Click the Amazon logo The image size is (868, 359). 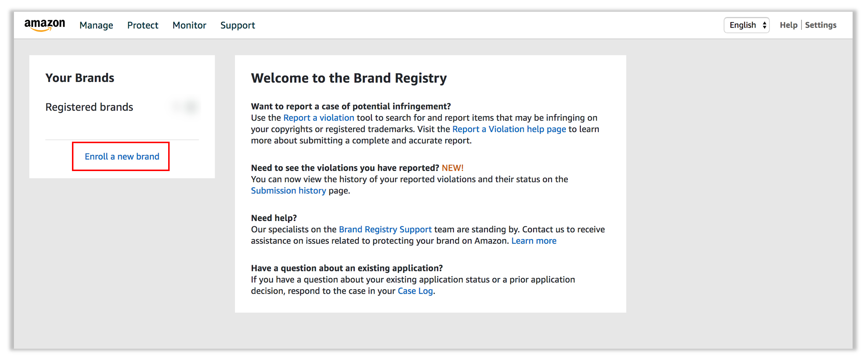44,25
